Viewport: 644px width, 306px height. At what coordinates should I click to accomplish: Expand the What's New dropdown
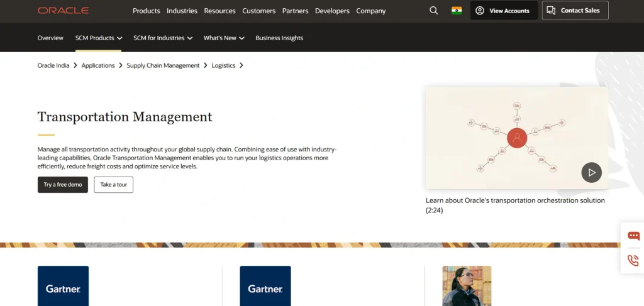tap(224, 38)
